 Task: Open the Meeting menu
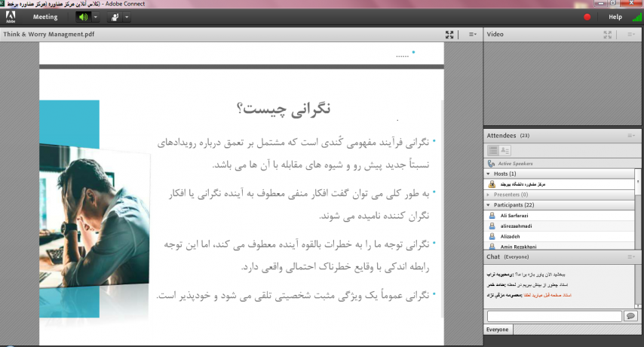pyautogui.click(x=45, y=17)
